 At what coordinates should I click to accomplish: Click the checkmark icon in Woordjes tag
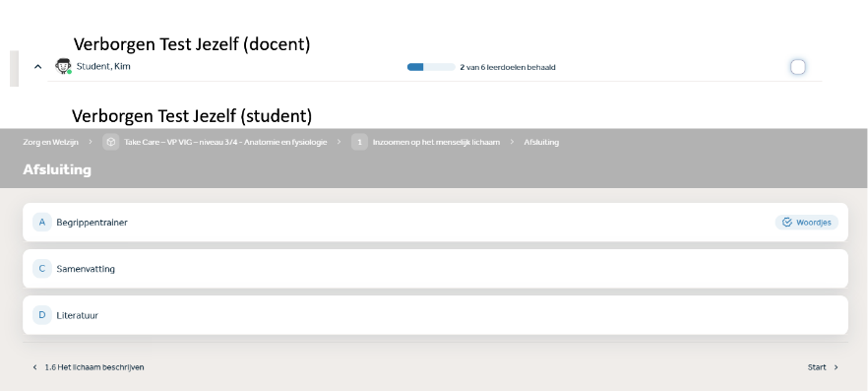tap(786, 222)
